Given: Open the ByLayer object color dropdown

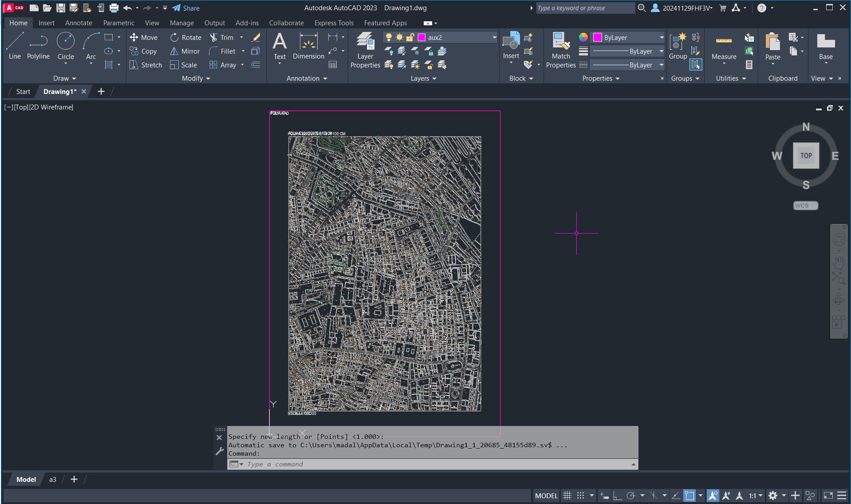Looking at the screenshot, I should pyautogui.click(x=661, y=38).
